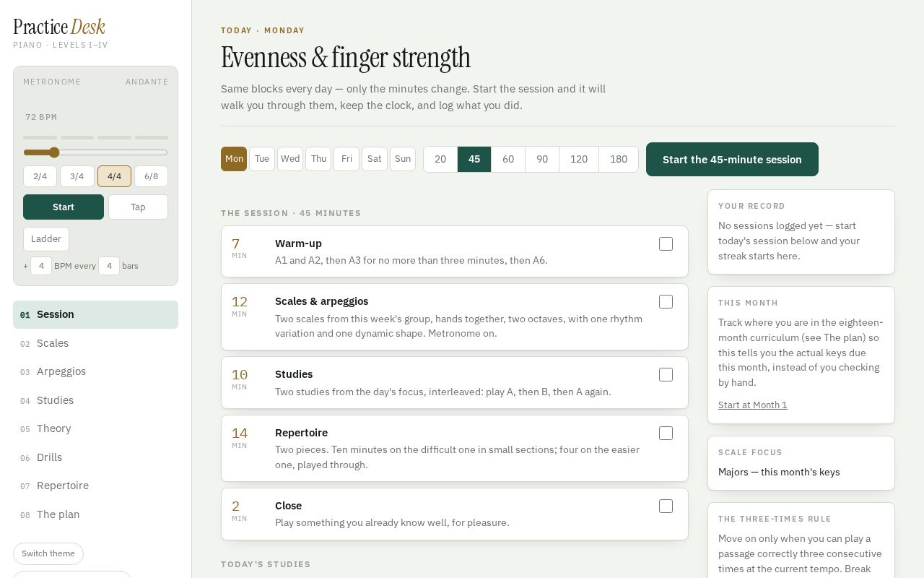This screenshot has width=924, height=578.
Task: Choose the 90-minute session length
Action: click(542, 159)
